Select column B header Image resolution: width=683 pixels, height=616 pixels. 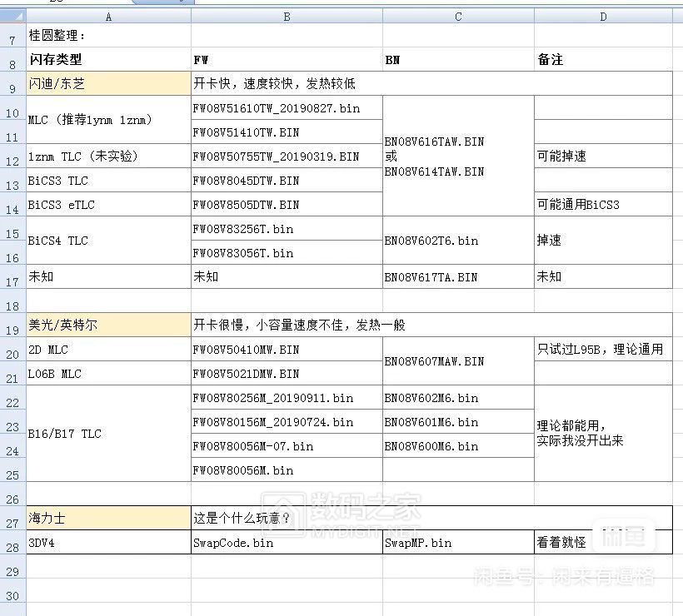click(287, 17)
